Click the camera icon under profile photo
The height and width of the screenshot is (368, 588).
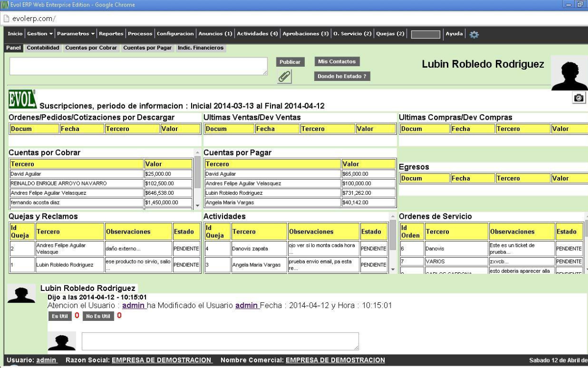pyautogui.click(x=579, y=98)
